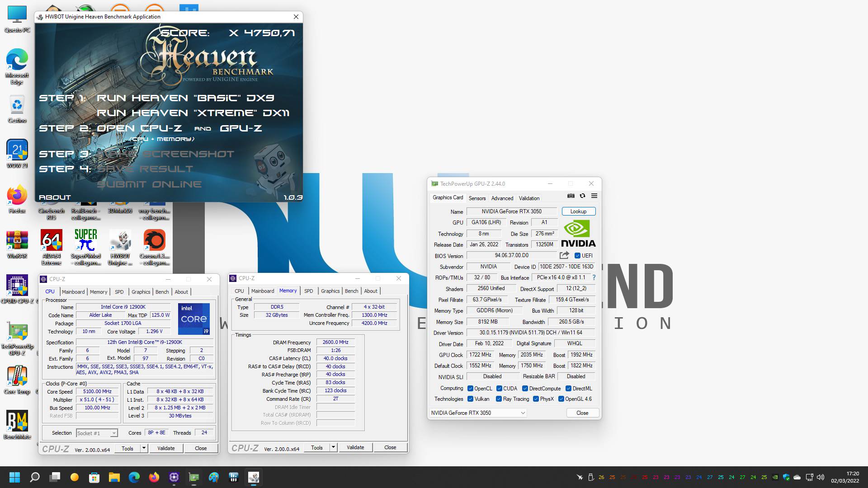Viewport: 868px width, 488px height.
Task: Toggle the DirectCompute checkbox
Action: 525,389
